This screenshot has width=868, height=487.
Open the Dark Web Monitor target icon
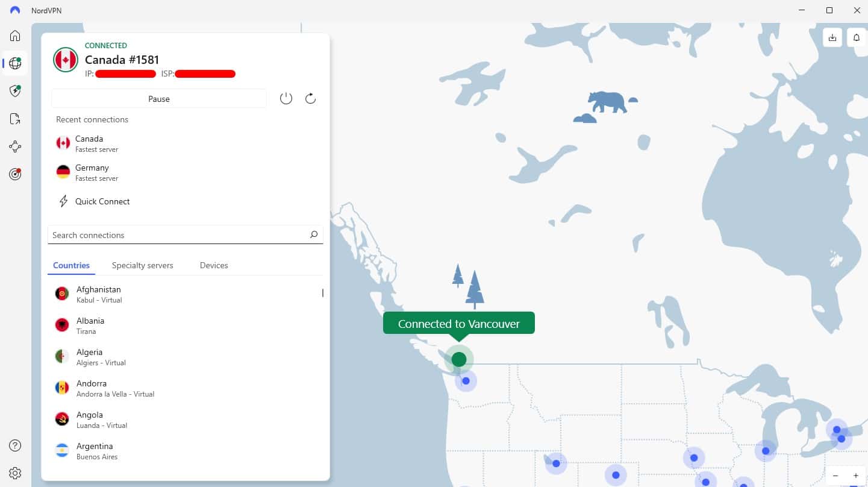[15, 174]
